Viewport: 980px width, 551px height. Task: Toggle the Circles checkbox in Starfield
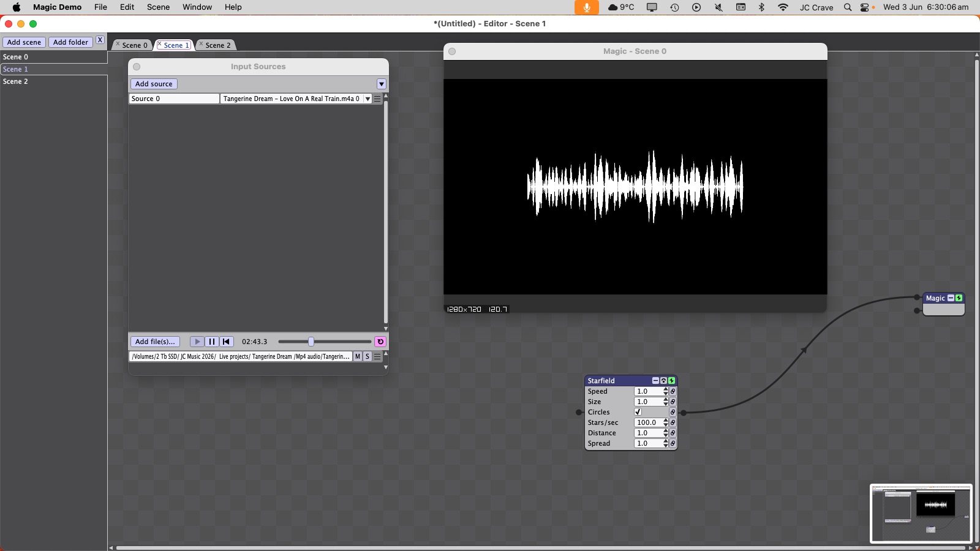click(x=638, y=412)
